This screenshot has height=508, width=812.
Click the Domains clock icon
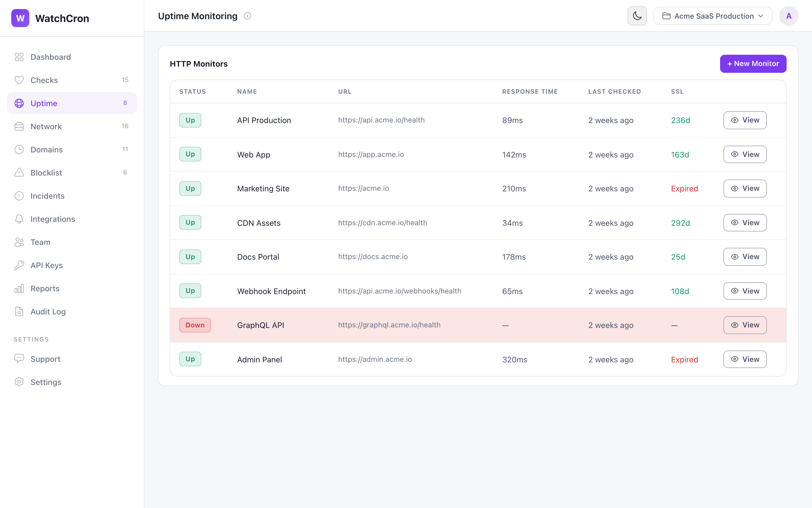pyautogui.click(x=19, y=150)
